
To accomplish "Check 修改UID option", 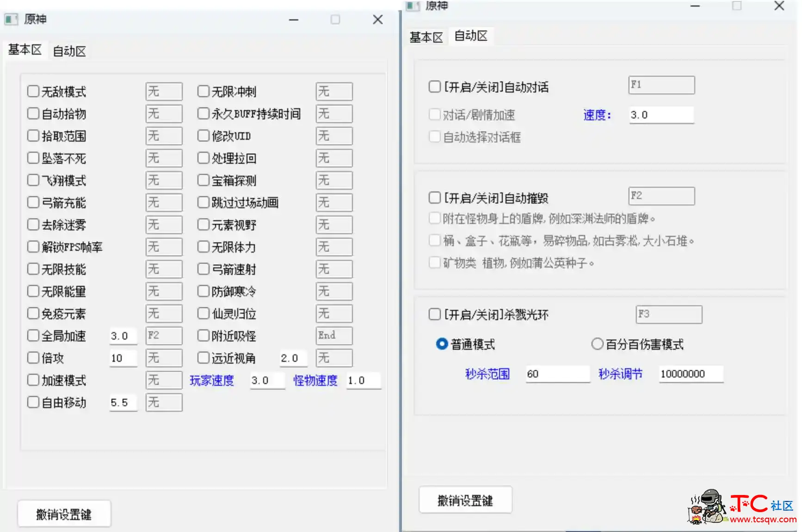I will 204,136.
